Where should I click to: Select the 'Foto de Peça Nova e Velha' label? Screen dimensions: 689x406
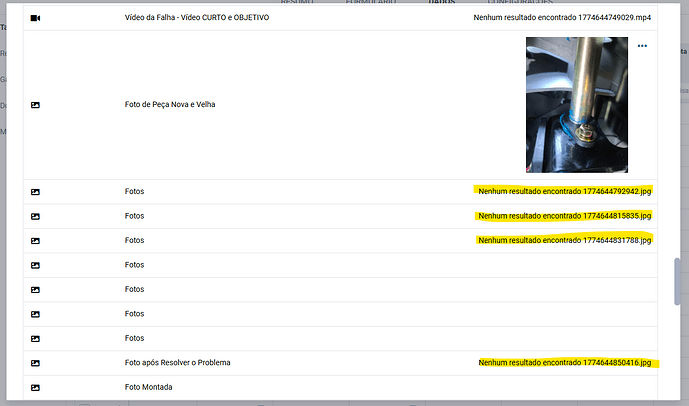170,105
